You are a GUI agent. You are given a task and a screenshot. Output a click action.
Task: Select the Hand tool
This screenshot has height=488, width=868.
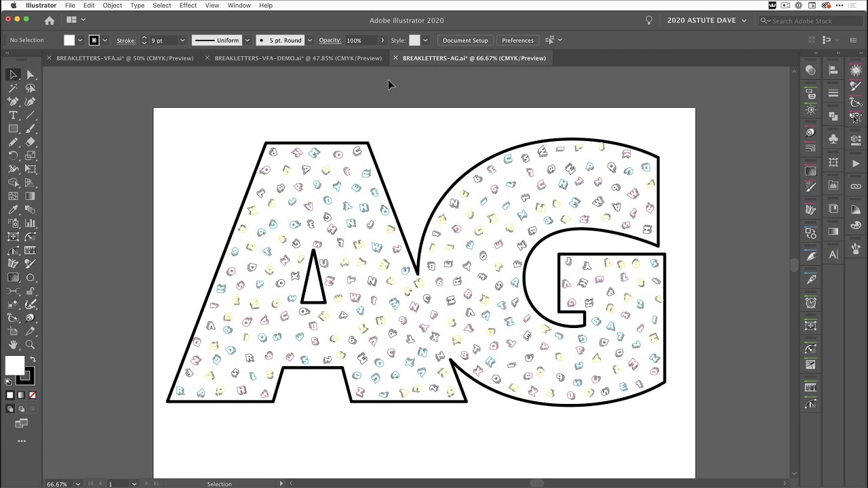click(x=14, y=345)
